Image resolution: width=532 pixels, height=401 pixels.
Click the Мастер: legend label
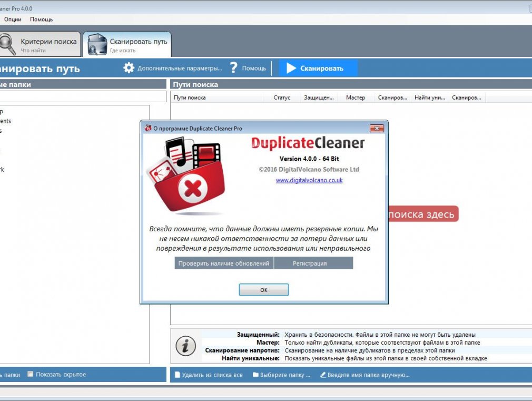coord(268,343)
